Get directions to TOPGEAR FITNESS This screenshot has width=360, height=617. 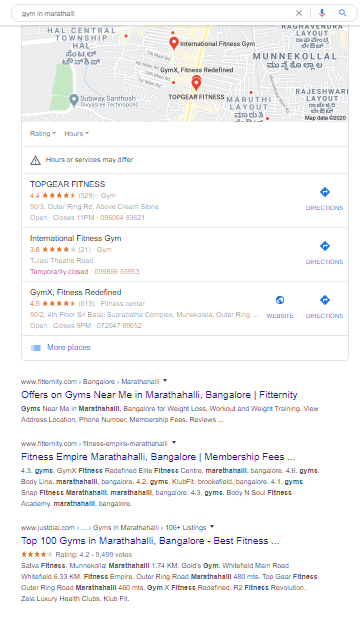coord(325,199)
